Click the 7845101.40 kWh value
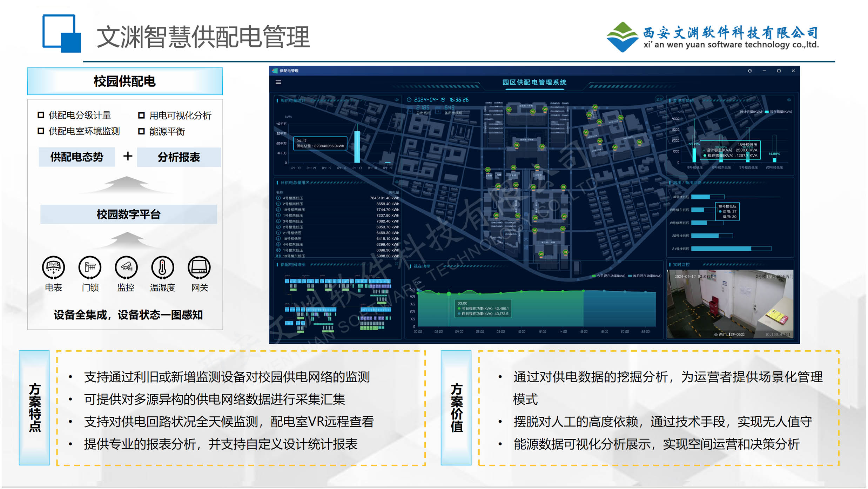Screen dimensions: 868x489 [384, 198]
